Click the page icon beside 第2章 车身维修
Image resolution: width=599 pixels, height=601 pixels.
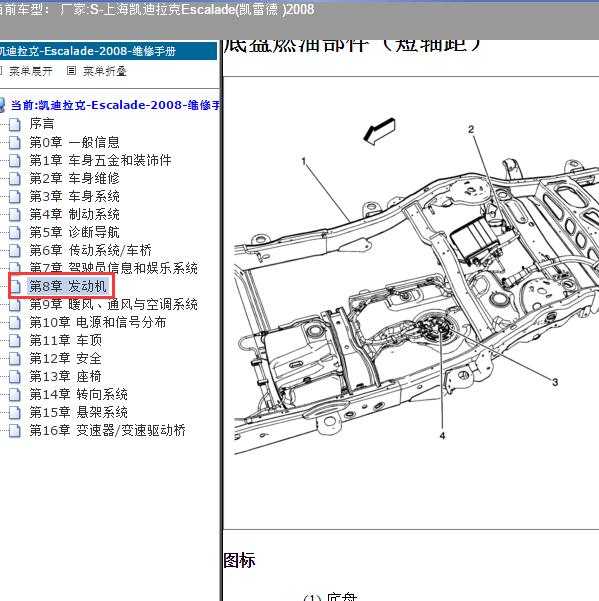[15, 178]
